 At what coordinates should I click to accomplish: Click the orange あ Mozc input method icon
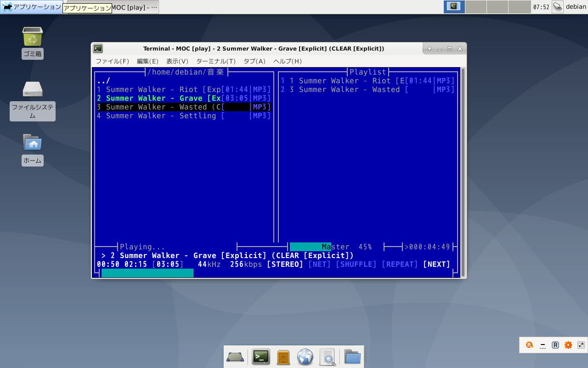click(530, 345)
